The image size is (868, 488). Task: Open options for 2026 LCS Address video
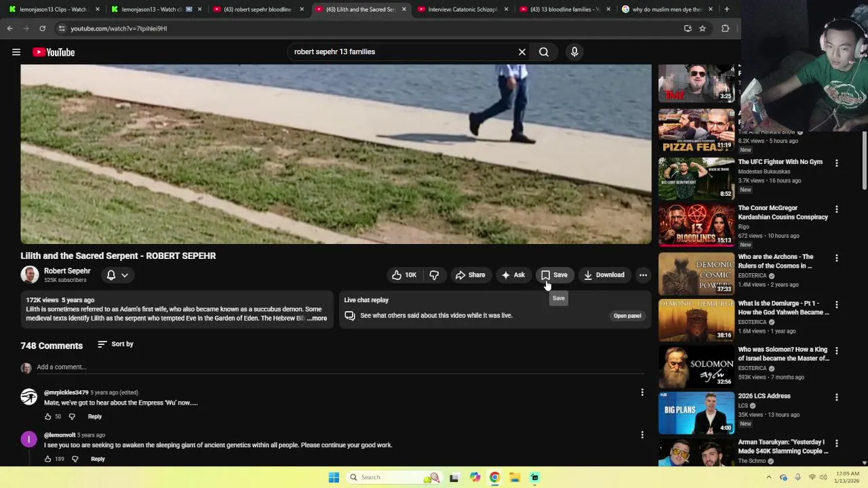click(836, 397)
